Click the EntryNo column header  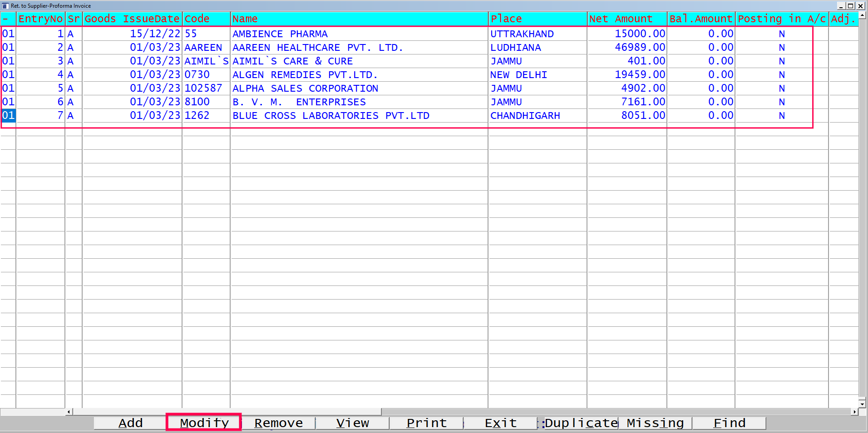[40, 19]
